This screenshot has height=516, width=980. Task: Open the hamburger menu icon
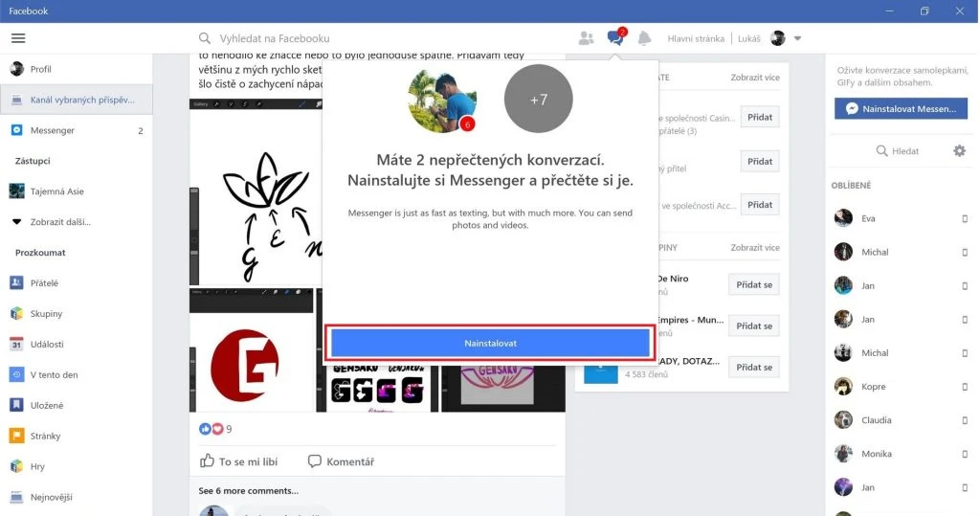pyautogui.click(x=18, y=38)
